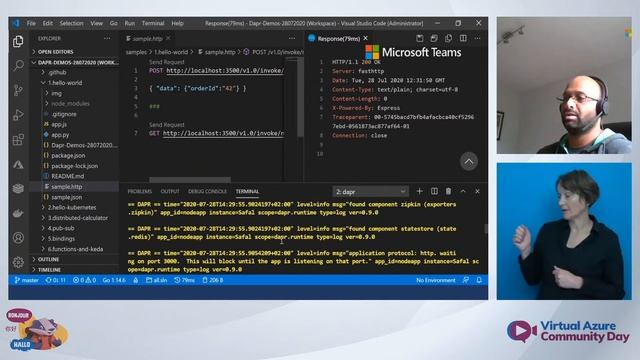Viewport: 640px width, 360px height.
Task: Expand the Timeline section
Action: pos(49,270)
